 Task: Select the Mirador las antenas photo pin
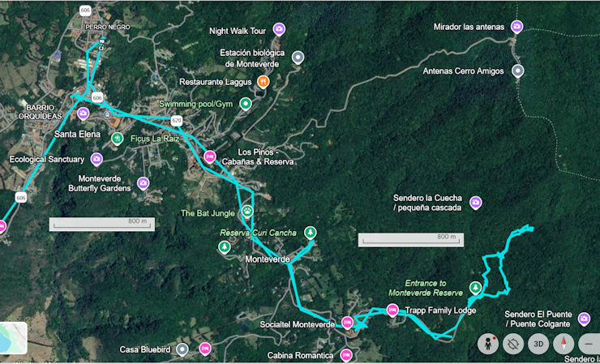(x=516, y=27)
